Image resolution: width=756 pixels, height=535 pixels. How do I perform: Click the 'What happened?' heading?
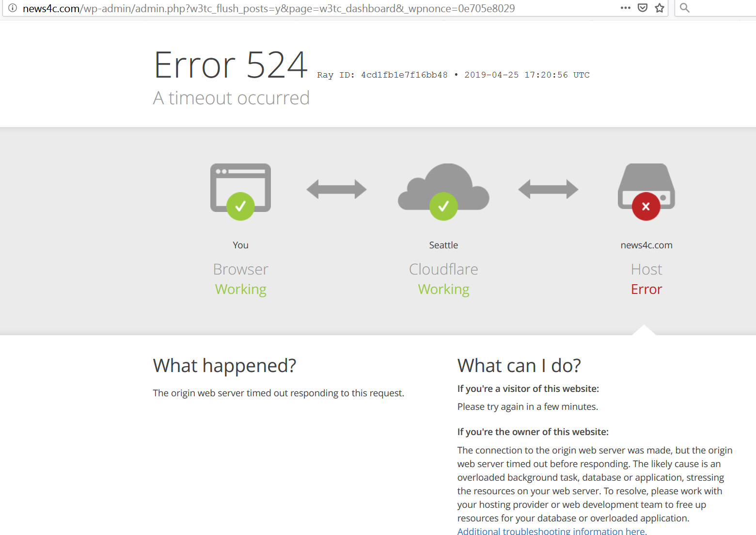point(224,366)
